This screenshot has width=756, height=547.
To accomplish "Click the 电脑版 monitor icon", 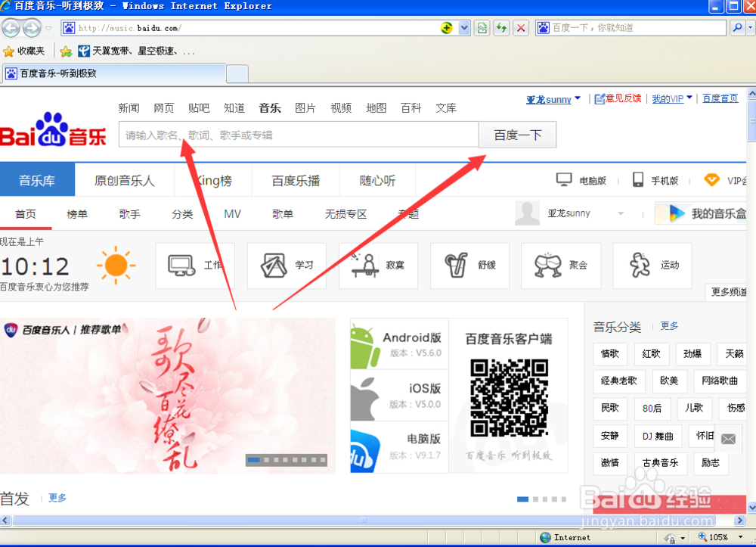I will click(x=564, y=180).
